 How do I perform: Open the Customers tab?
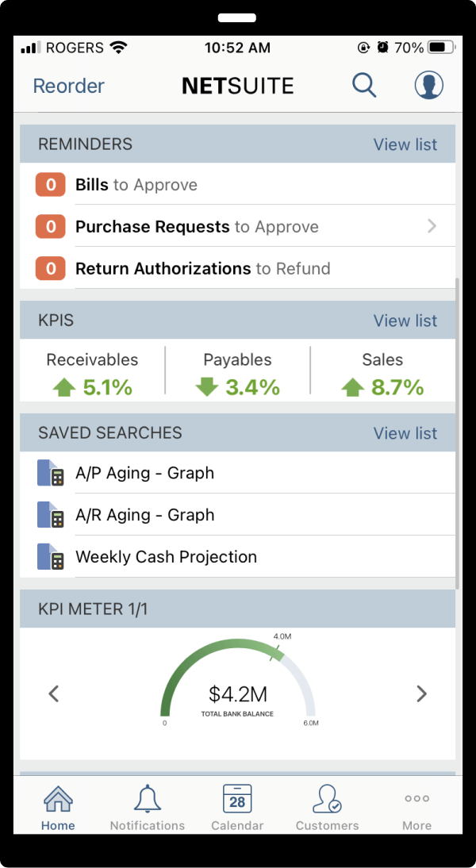327,808
